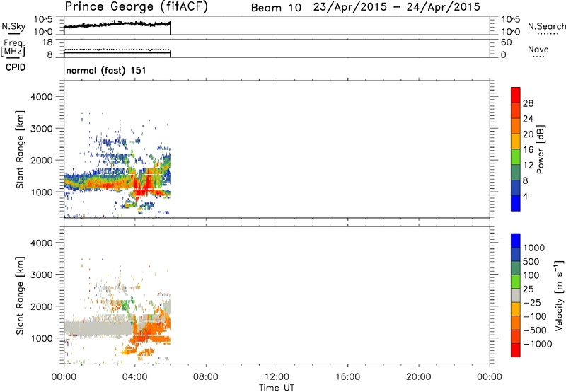
Task: Click the "1000" tick on velocity panel range axis
Action: pyautogui.click(x=42, y=338)
